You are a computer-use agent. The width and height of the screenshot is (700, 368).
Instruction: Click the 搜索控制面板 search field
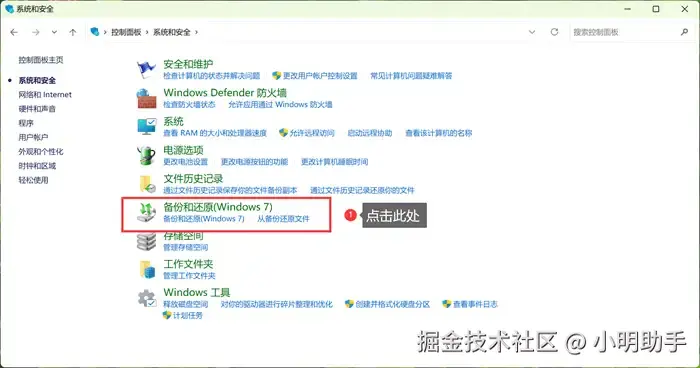625,32
